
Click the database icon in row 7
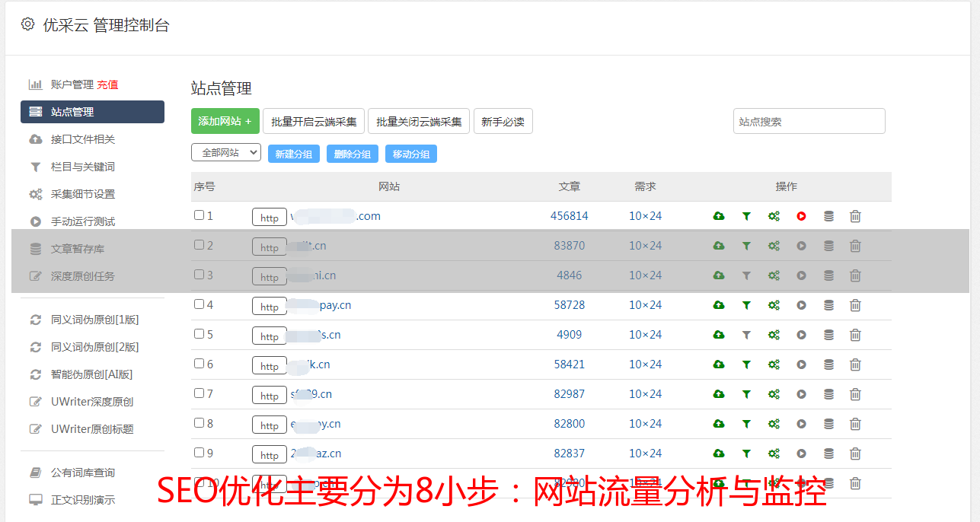pyautogui.click(x=828, y=394)
